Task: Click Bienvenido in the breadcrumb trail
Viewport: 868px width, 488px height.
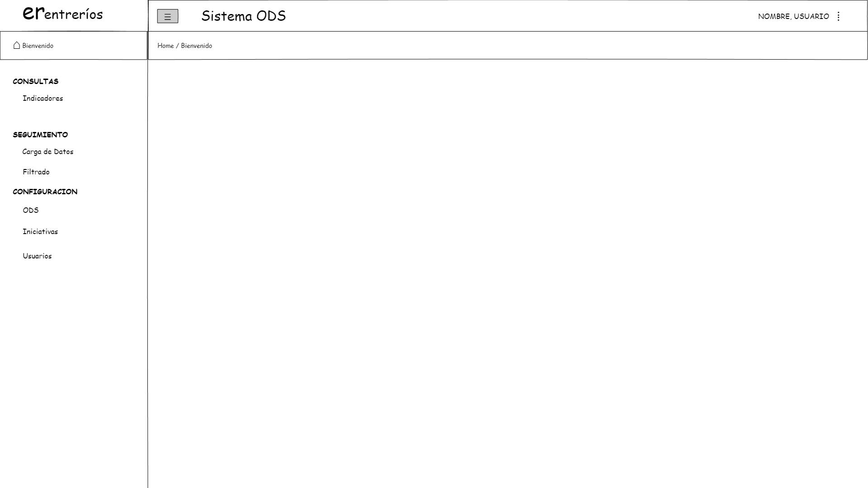Action: click(196, 46)
